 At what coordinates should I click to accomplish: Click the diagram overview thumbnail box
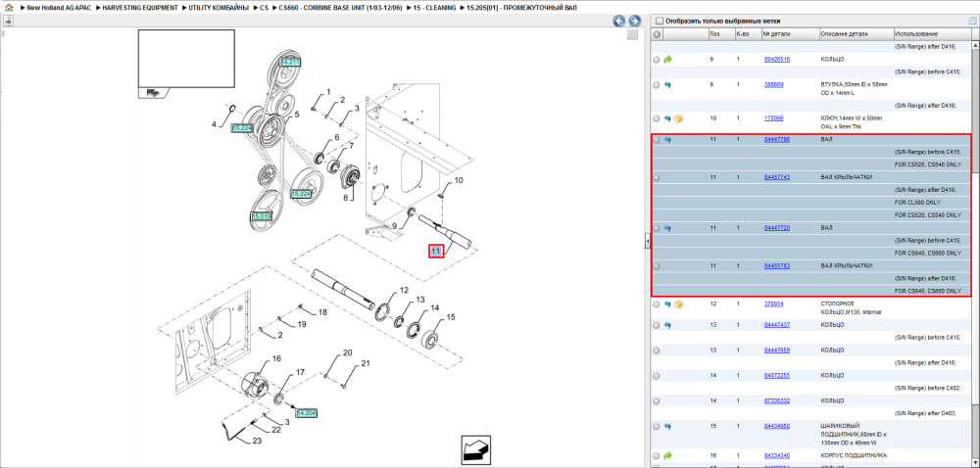(x=186, y=59)
